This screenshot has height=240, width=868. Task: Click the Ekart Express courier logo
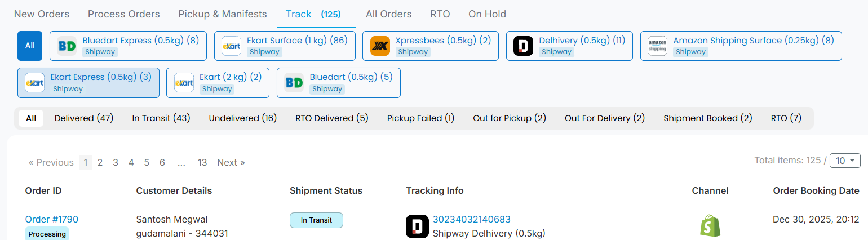35,83
